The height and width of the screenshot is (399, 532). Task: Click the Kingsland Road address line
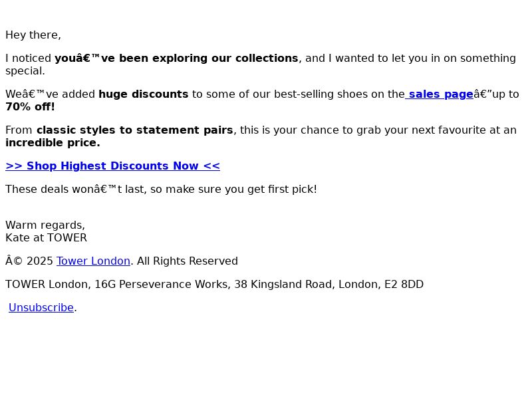pos(214,285)
